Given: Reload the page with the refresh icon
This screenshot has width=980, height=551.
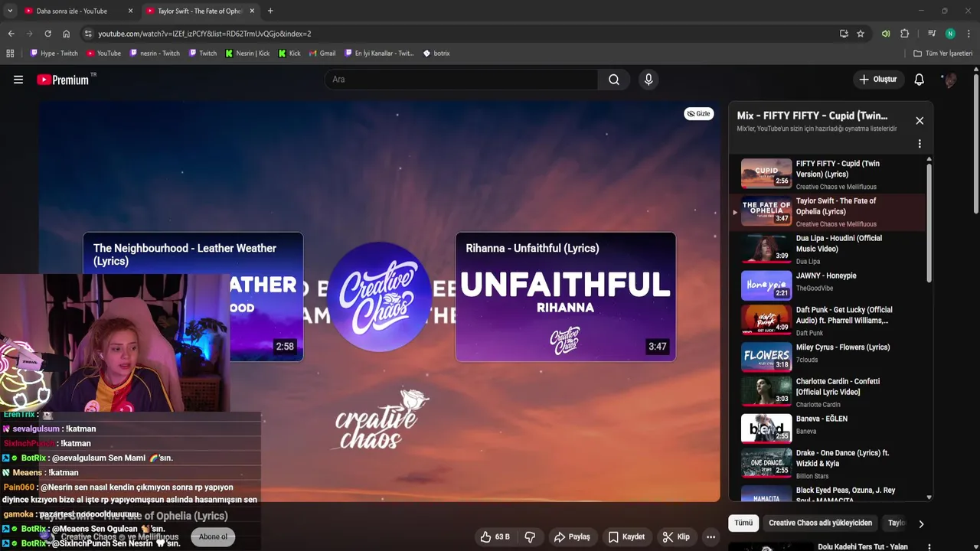Looking at the screenshot, I should click(x=47, y=34).
